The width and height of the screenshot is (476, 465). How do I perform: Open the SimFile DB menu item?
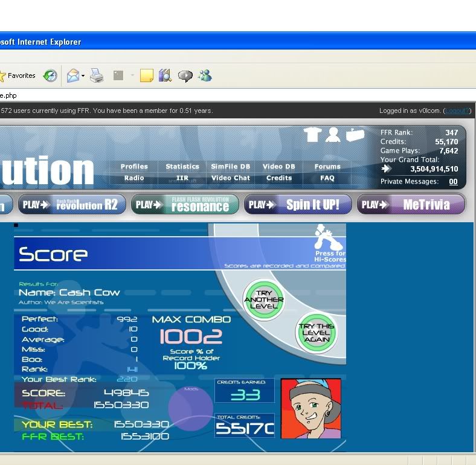tap(231, 166)
